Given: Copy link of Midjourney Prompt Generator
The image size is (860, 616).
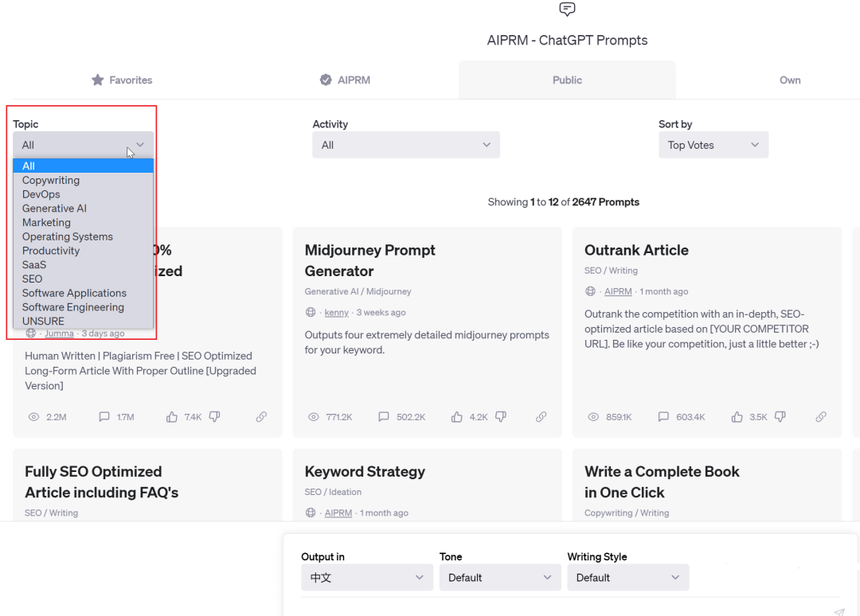Looking at the screenshot, I should [x=541, y=417].
